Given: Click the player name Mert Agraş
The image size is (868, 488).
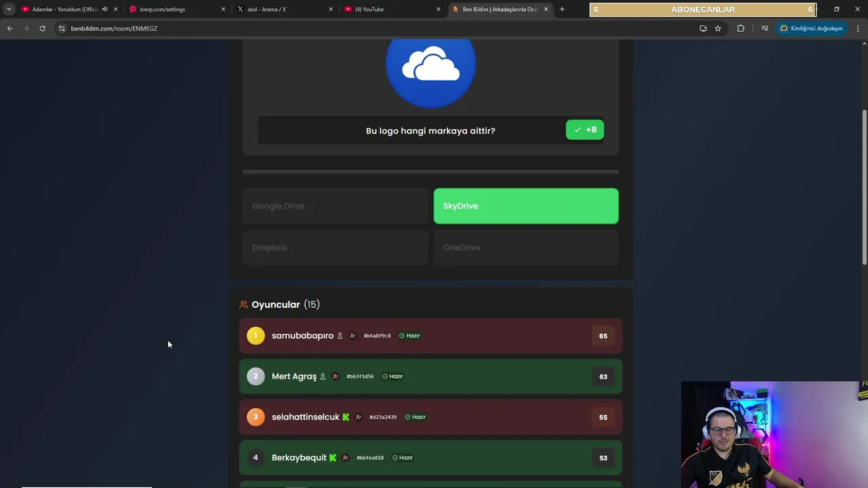Looking at the screenshot, I should [294, 376].
